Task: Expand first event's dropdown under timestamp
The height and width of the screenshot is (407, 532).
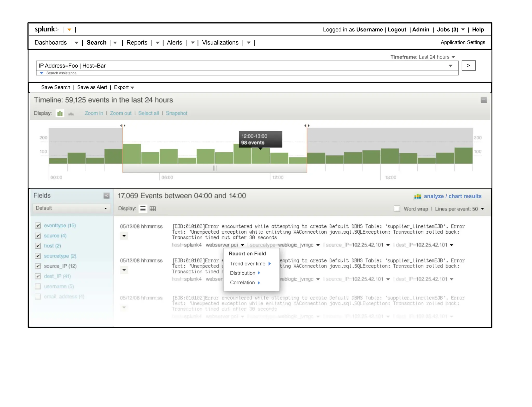Action: [x=124, y=236]
